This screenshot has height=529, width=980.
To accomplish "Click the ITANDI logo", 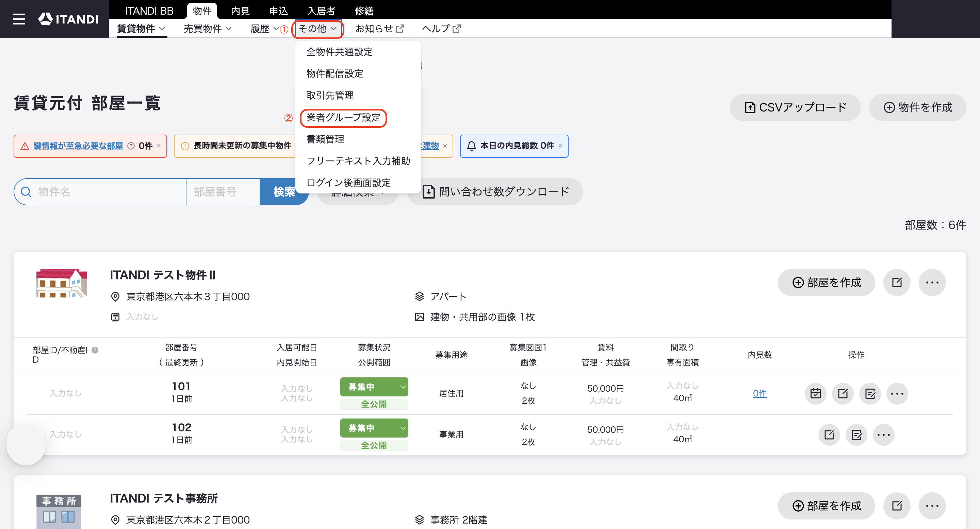I will [68, 19].
